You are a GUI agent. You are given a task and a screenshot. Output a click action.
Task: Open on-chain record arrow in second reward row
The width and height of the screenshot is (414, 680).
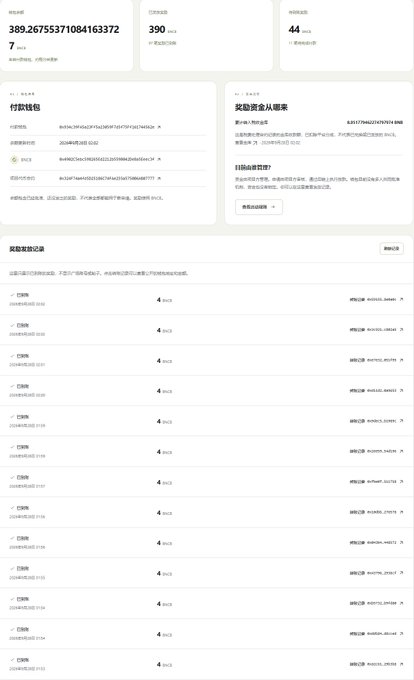(x=401, y=330)
